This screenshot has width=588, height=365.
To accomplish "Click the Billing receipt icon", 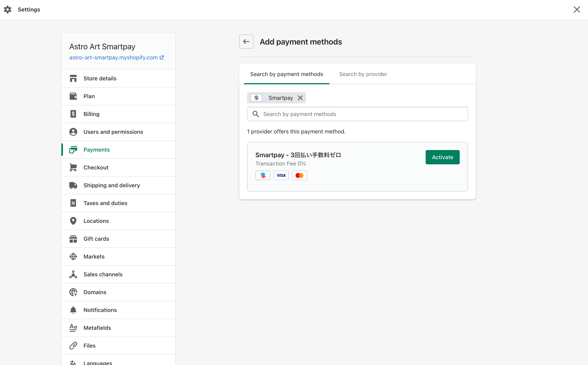I will pos(73,114).
